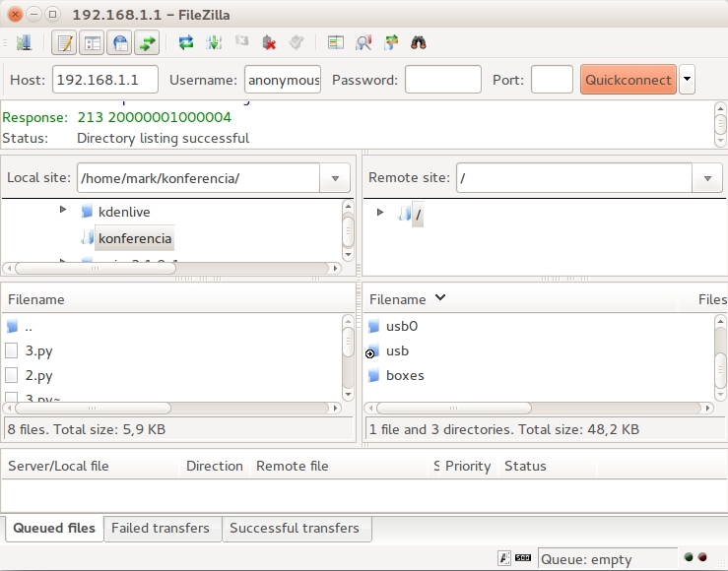728x571 pixels.
Task: Click the Quickconnect button
Action: pyautogui.click(x=629, y=80)
